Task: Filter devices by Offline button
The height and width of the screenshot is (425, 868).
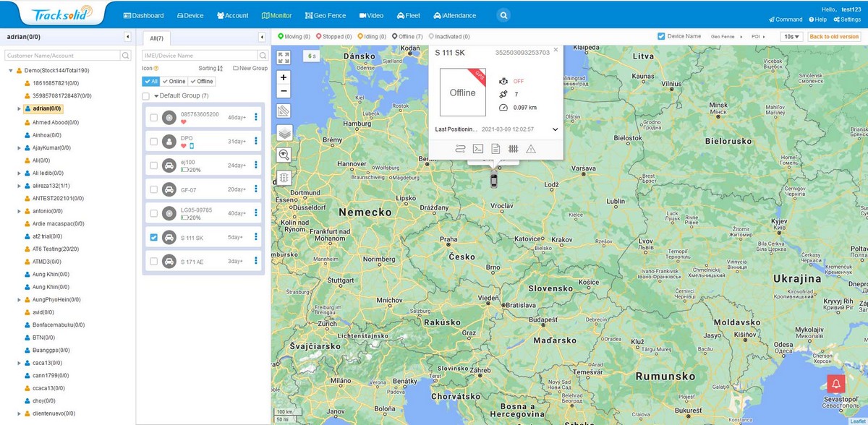Action: coord(201,82)
